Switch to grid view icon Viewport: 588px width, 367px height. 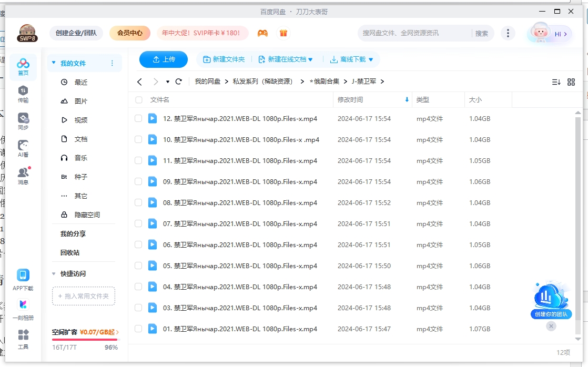coord(571,81)
